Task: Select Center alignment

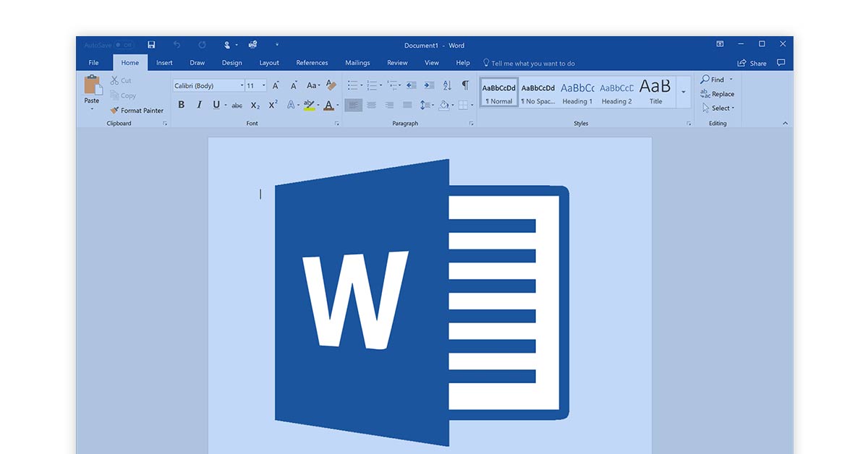Action: (x=372, y=105)
